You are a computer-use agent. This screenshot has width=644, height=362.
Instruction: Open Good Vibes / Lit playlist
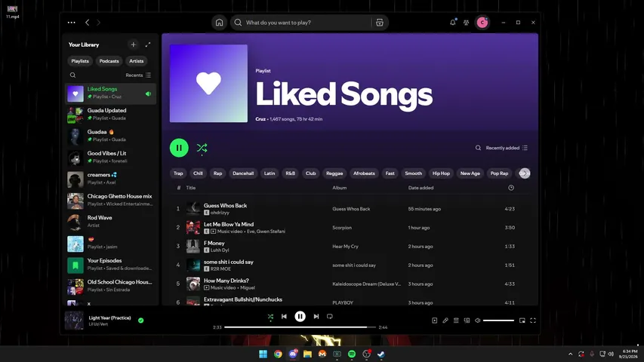pos(110,157)
